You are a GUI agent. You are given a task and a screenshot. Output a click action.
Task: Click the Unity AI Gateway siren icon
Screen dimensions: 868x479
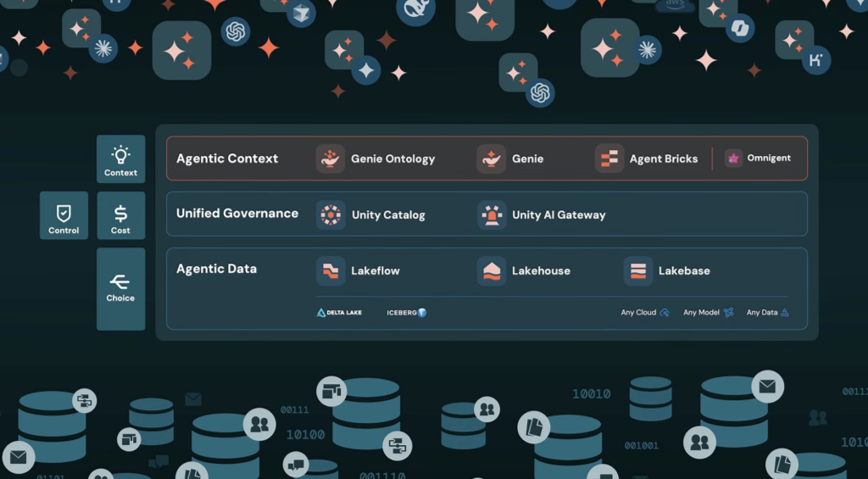pos(492,214)
